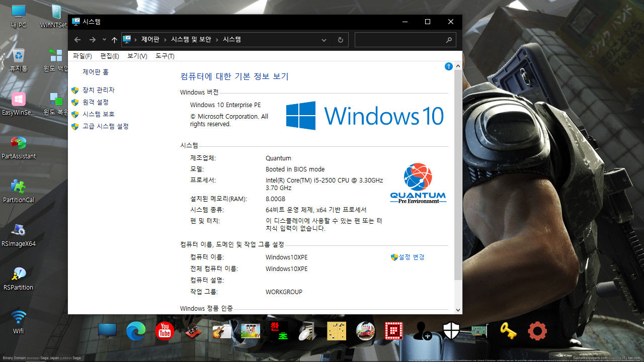
Task: Open the 제어판 홈 link
Action: (x=96, y=72)
